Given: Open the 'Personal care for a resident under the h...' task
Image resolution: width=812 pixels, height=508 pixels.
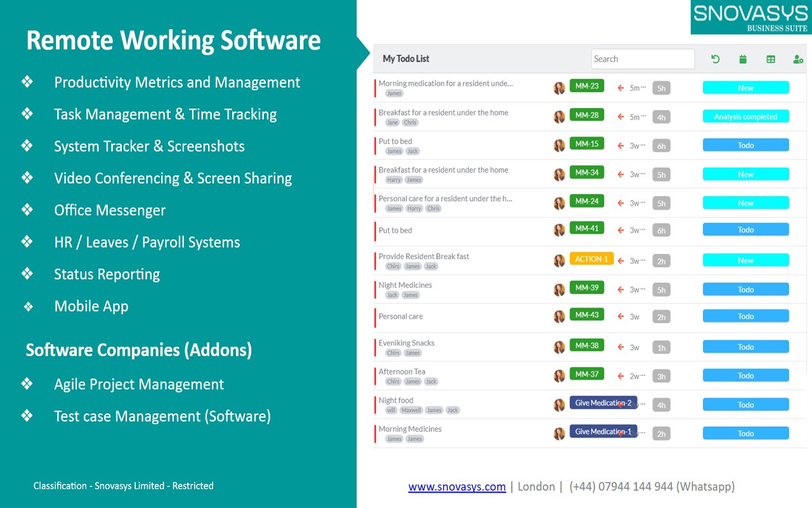Looking at the screenshot, I should (445, 199).
